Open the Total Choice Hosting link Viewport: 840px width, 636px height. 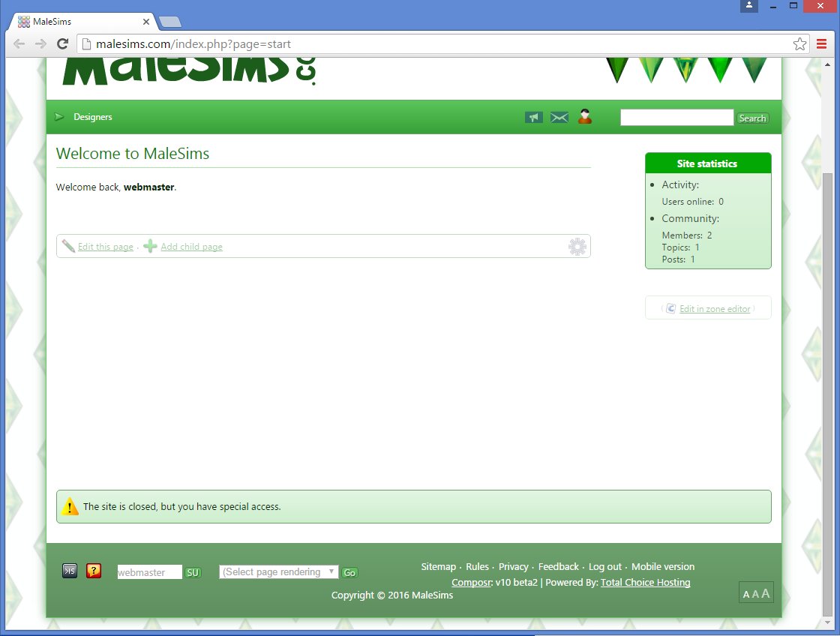tap(646, 583)
